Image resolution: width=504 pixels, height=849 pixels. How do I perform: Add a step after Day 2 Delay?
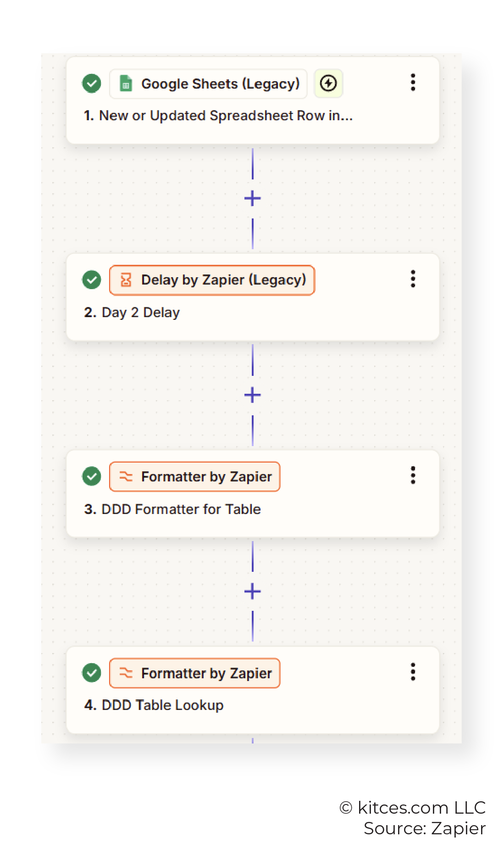[252, 395]
